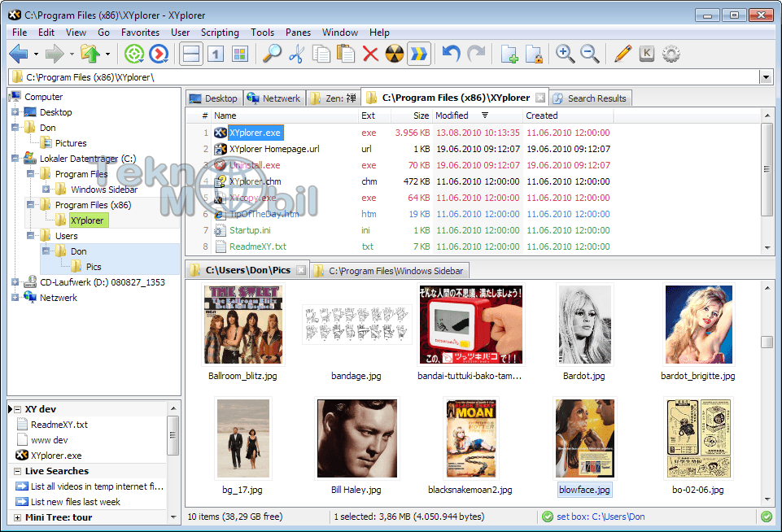Select the TipOfTheDay.htm file

pyautogui.click(x=264, y=214)
